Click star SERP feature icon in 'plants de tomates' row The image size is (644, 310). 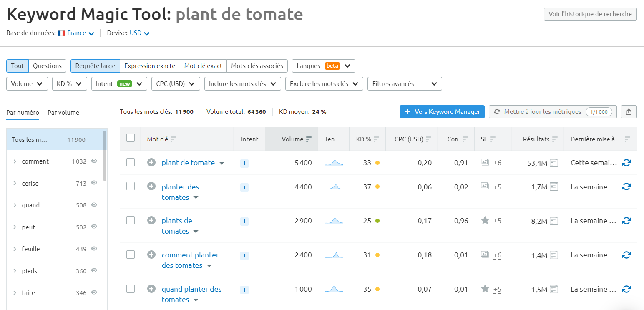click(x=485, y=220)
